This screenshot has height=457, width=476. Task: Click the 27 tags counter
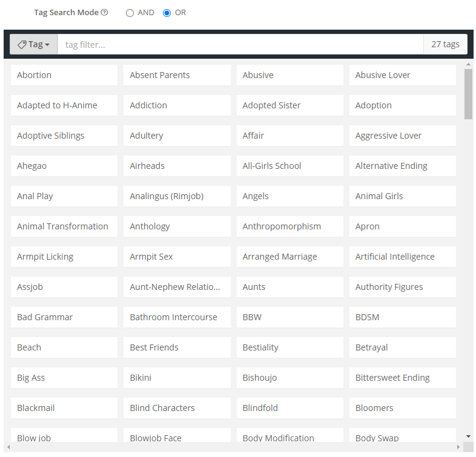445,44
